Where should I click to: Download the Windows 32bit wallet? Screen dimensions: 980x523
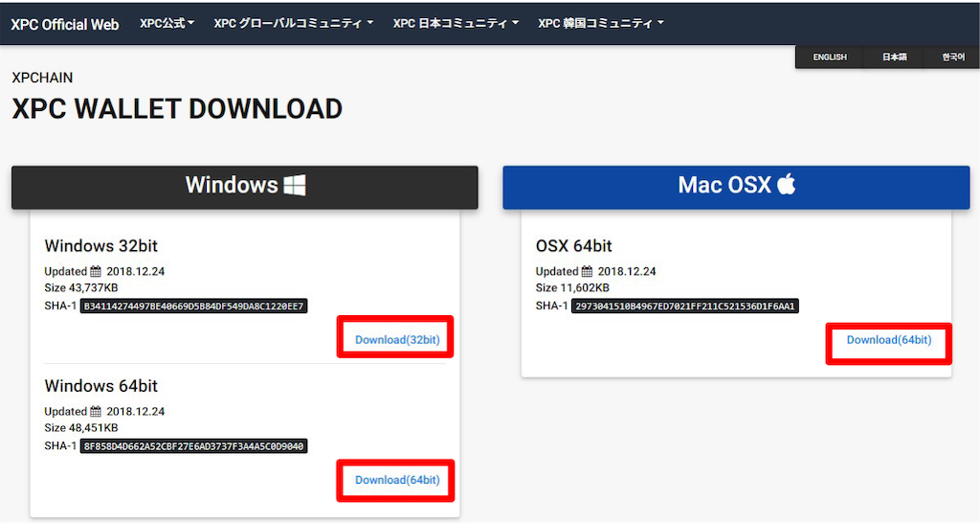[397, 340]
